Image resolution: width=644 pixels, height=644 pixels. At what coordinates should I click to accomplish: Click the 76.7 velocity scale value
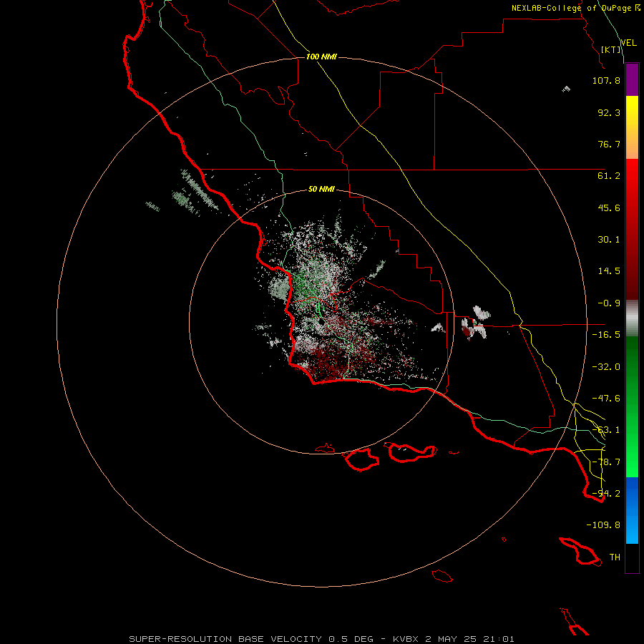click(609, 144)
